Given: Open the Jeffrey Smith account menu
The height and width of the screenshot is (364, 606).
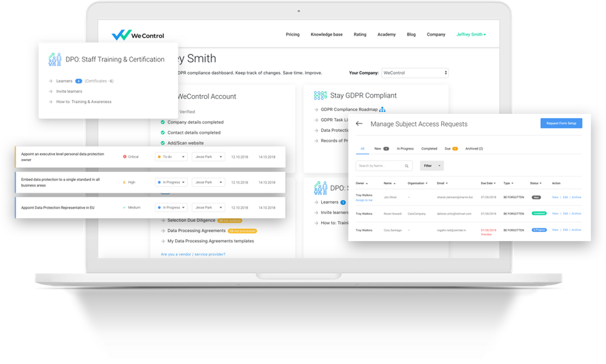Looking at the screenshot, I should pos(471,35).
